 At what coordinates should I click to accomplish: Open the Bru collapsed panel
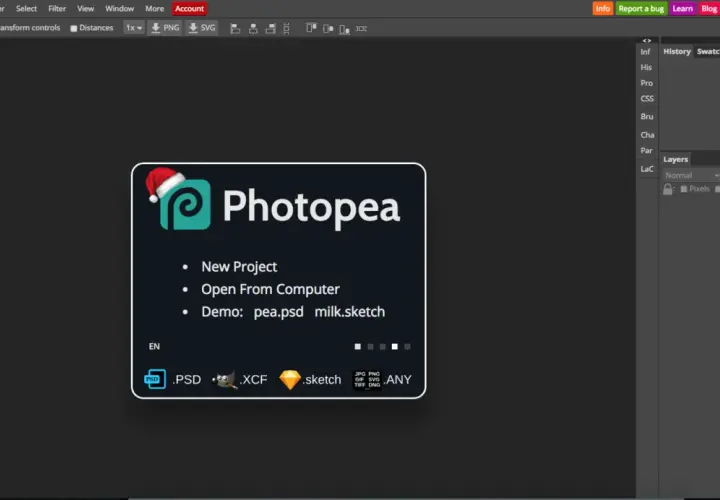point(647,117)
